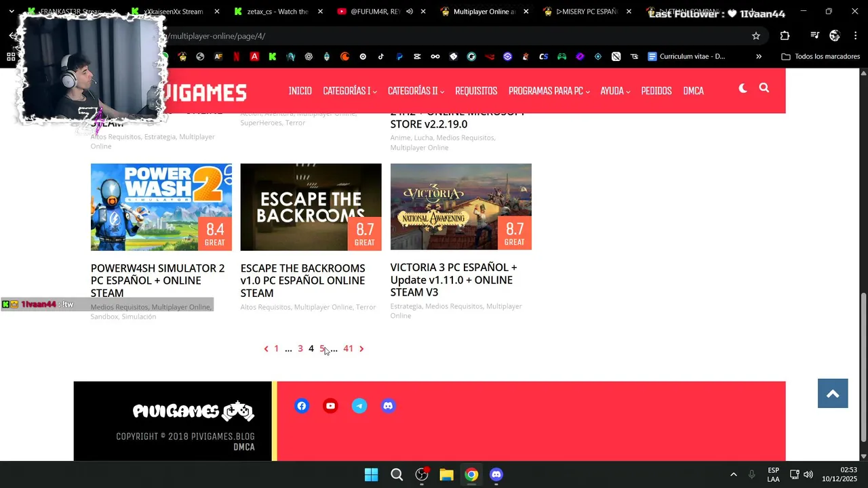Screen dimensions: 868x488
Task: Open the ChatGPT bookmark icon
Action: (x=309, y=57)
